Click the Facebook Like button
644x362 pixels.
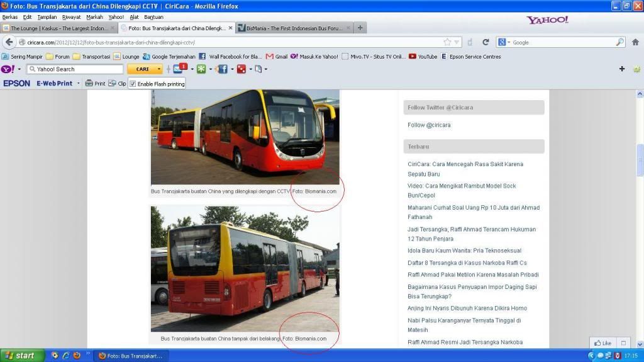[x=602, y=342]
